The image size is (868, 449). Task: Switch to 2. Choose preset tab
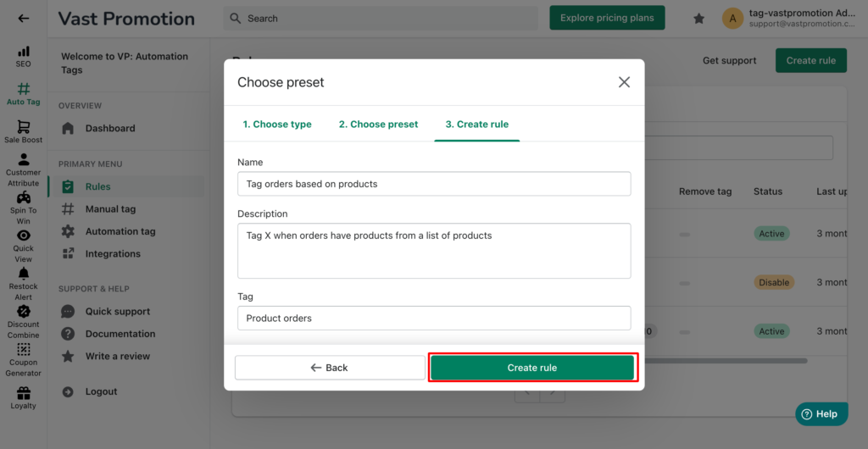(x=378, y=125)
